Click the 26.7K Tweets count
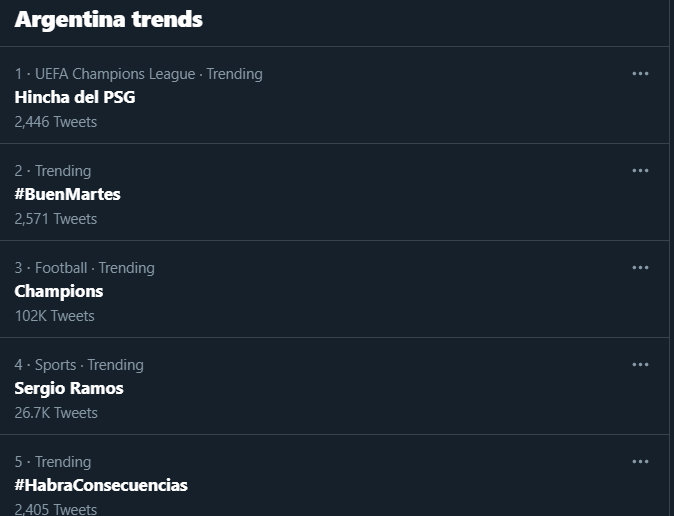Image resolution: width=674 pixels, height=516 pixels. [x=56, y=413]
